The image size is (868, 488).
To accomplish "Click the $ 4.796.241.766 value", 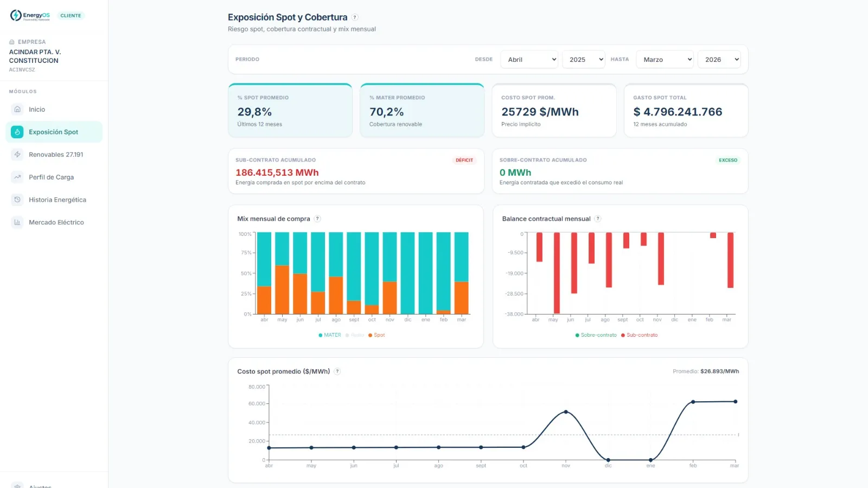I will [678, 112].
